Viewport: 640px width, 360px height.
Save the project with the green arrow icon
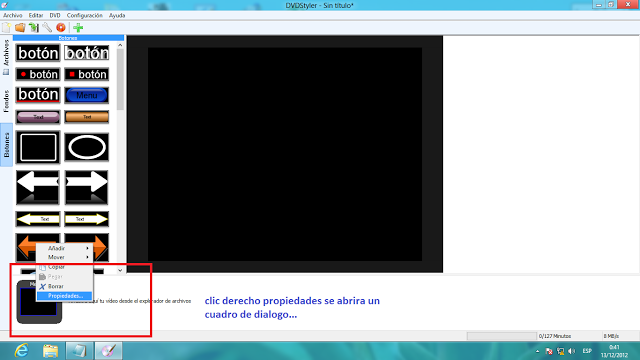[33, 27]
